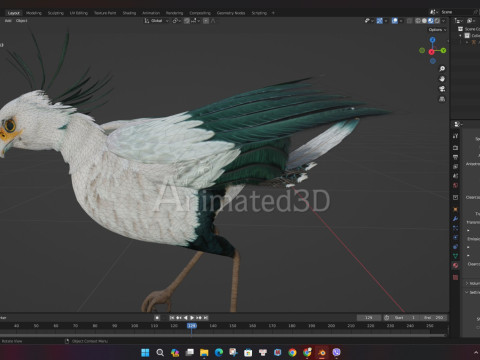
Task: Select wireframe viewport shading
Action: coord(418,21)
